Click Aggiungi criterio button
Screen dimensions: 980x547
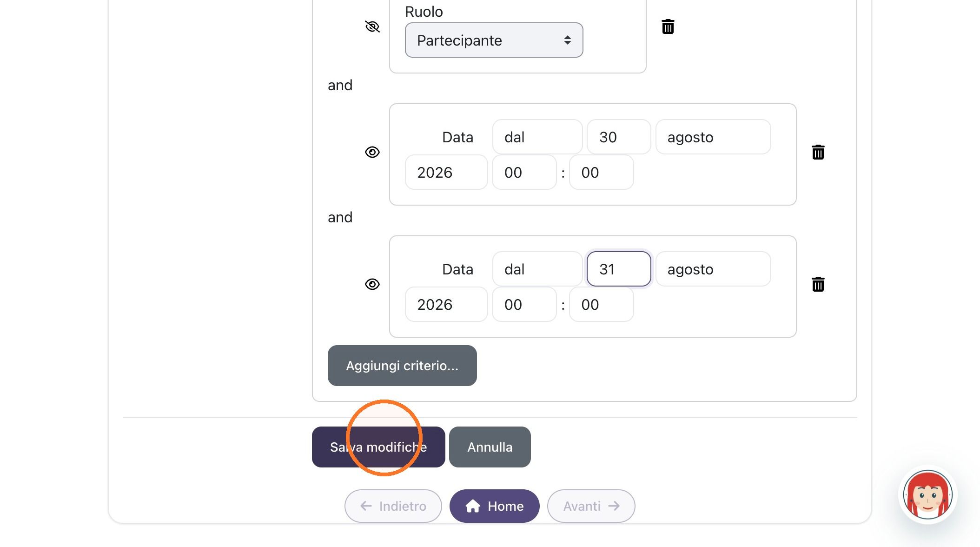pos(402,366)
